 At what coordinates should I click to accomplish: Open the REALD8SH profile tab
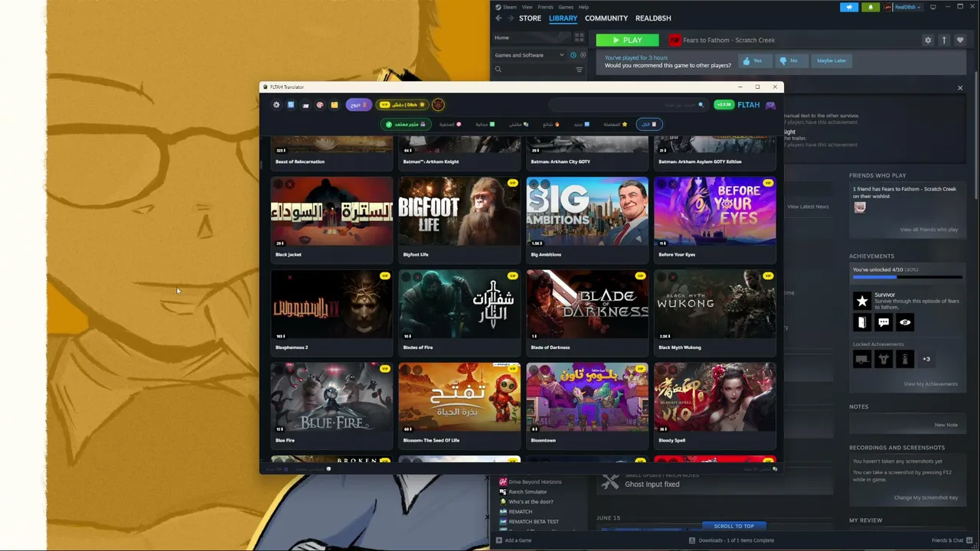point(653,18)
